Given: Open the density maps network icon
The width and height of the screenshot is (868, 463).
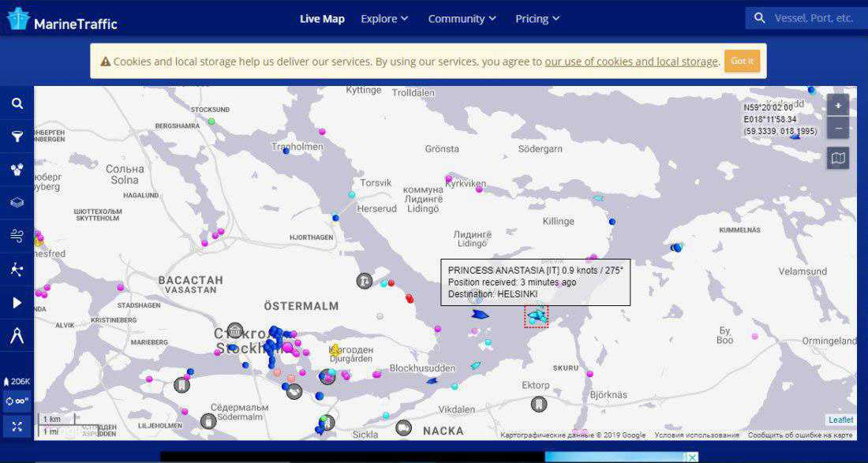Looking at the screenshot, I should [x=17, y=270].
